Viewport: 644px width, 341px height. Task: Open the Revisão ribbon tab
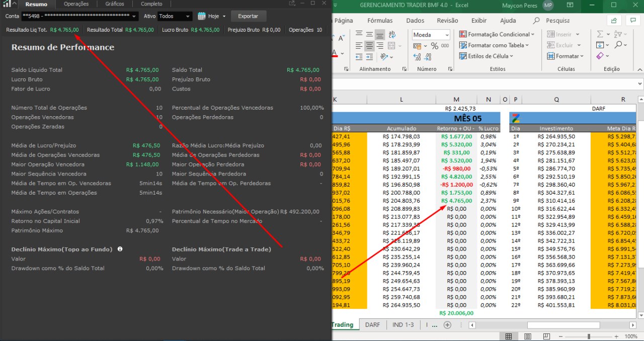[x=447, y=21]
